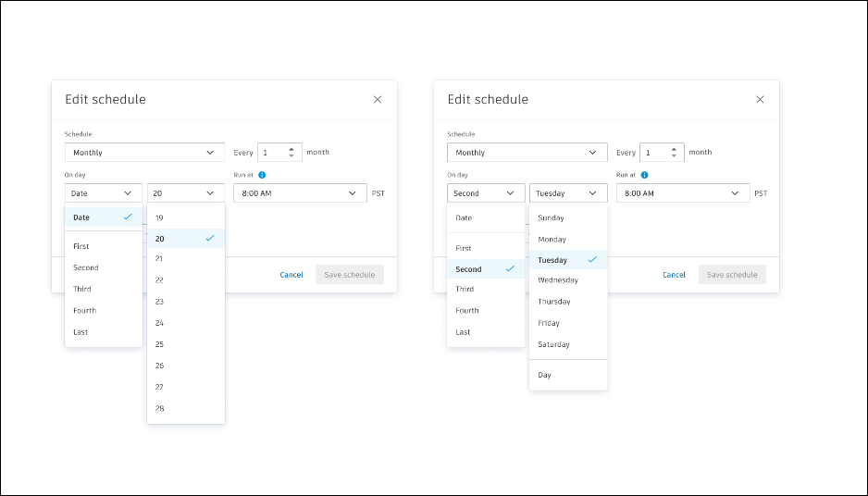Choose Thursday in the weekday list

568,302
